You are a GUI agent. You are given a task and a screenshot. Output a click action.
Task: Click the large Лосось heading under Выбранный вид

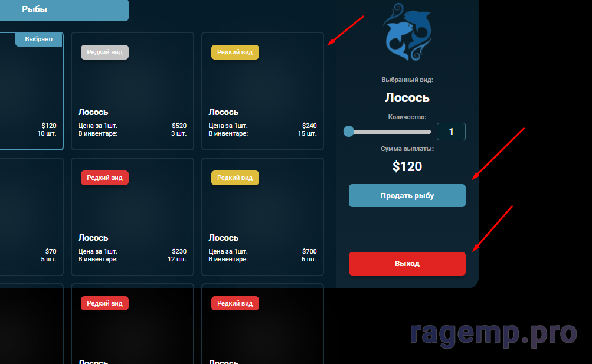[x=407, y=98]
